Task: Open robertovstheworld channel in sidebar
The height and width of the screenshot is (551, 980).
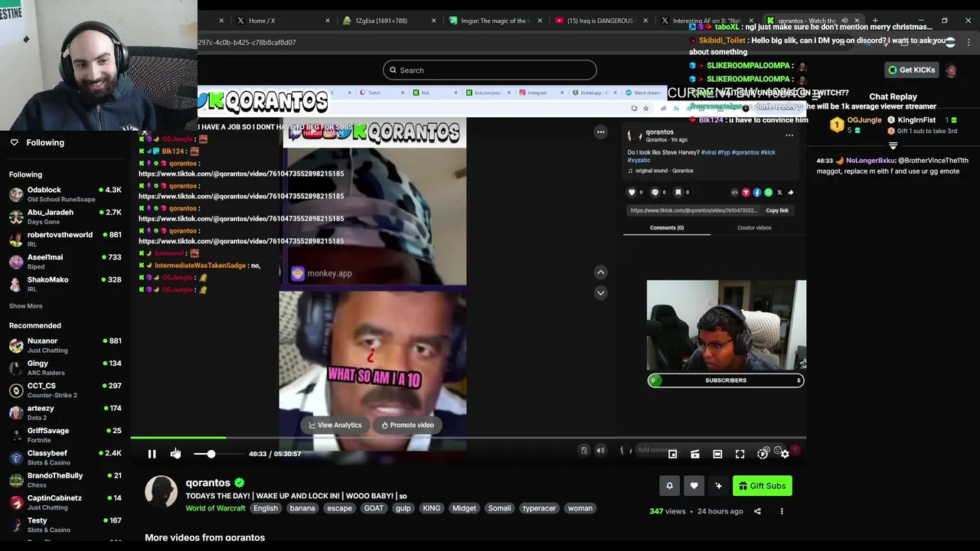Action: pos(65,239)
